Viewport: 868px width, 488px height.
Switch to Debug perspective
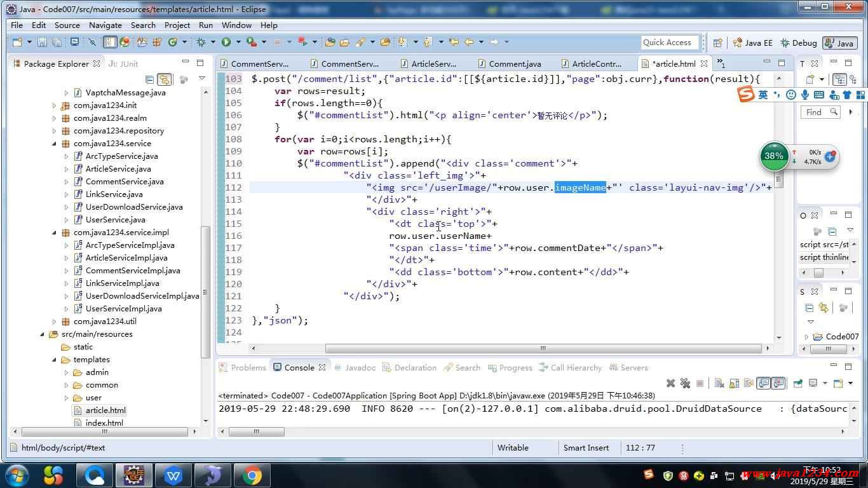click(x=798, y=43)
